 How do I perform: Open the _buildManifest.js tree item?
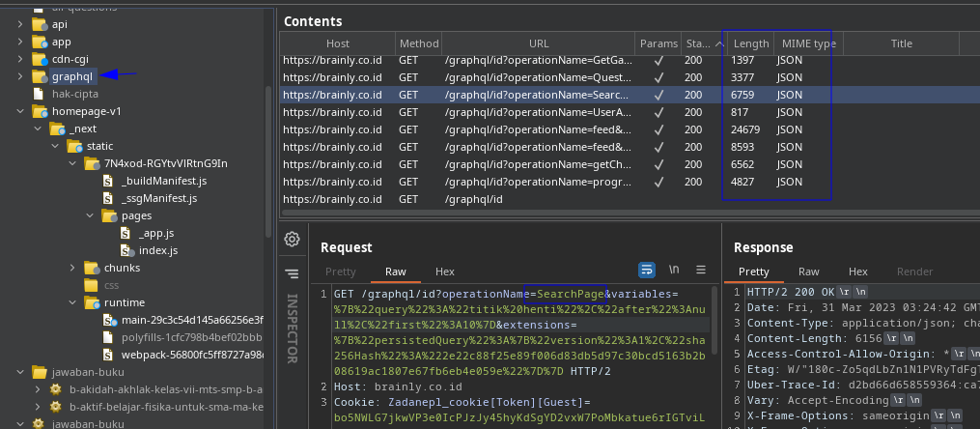(x=164, y=181)
